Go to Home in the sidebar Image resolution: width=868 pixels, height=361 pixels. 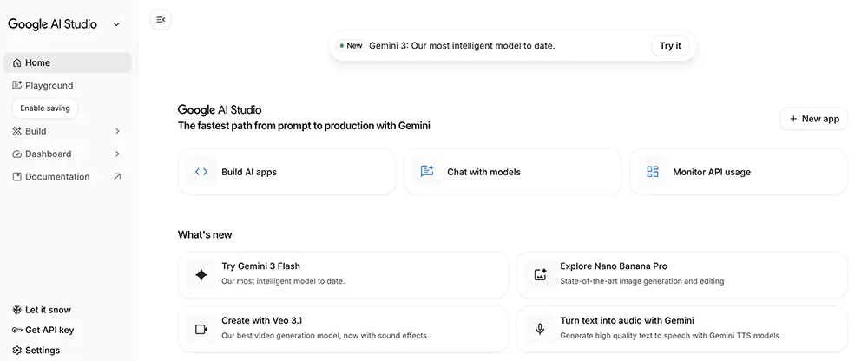click(68, 63)
